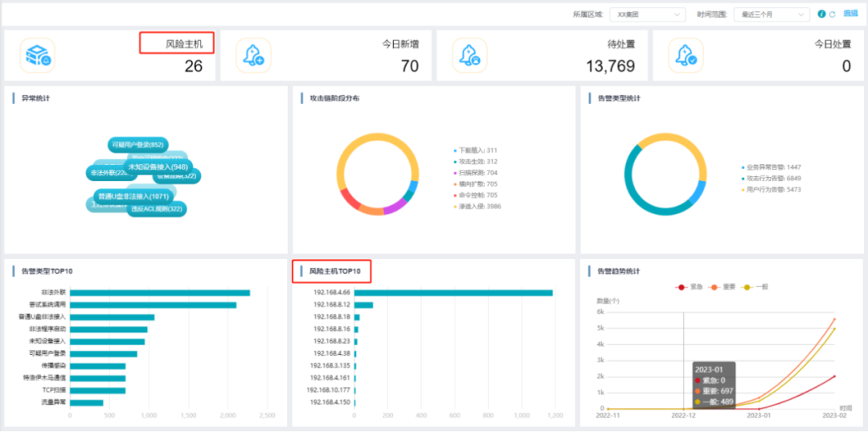Viewport: 868px width, 432px height.
Task: Click the 特洛伊木马通信 label in alert TOP10
Action: coord(45,378)
